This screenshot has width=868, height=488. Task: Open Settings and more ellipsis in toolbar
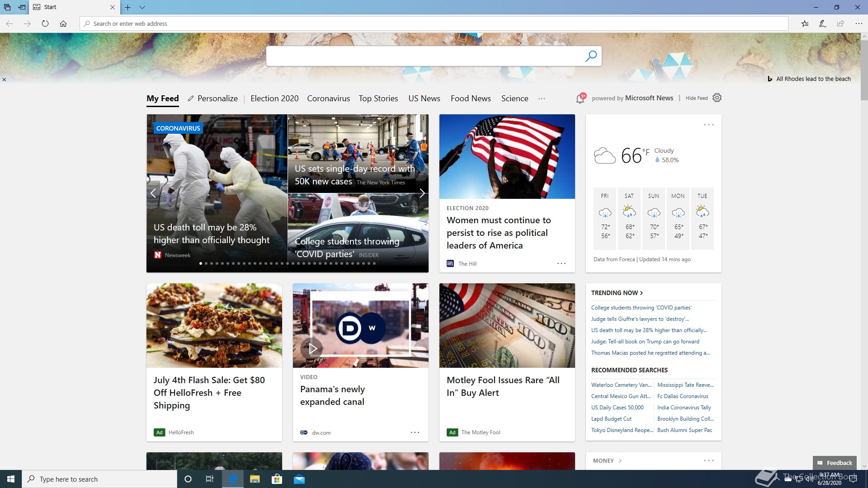(859, 23)
